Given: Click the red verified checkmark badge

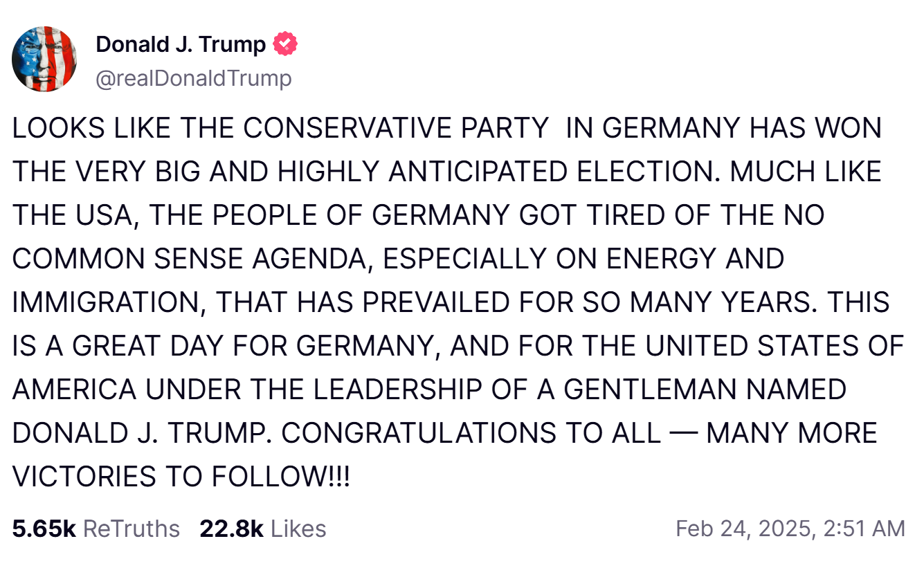Looking at the screenshot, I should pos(285,45).
